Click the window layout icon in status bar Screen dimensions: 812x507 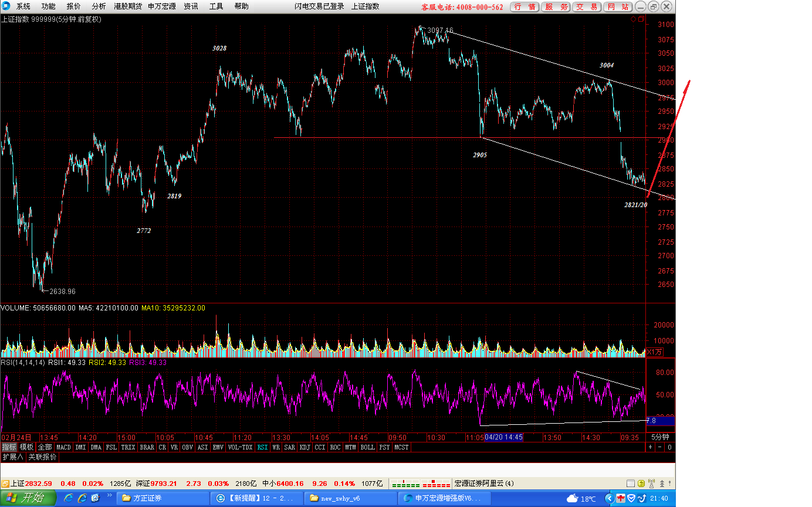pyautogui.click(x=631, y=484)
